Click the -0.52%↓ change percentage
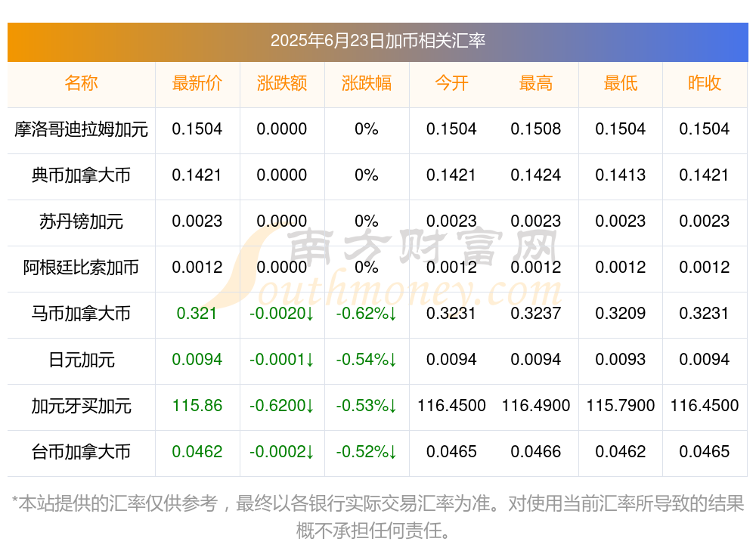The width and height of the screenshot is (756, 554). pos(367,451)
